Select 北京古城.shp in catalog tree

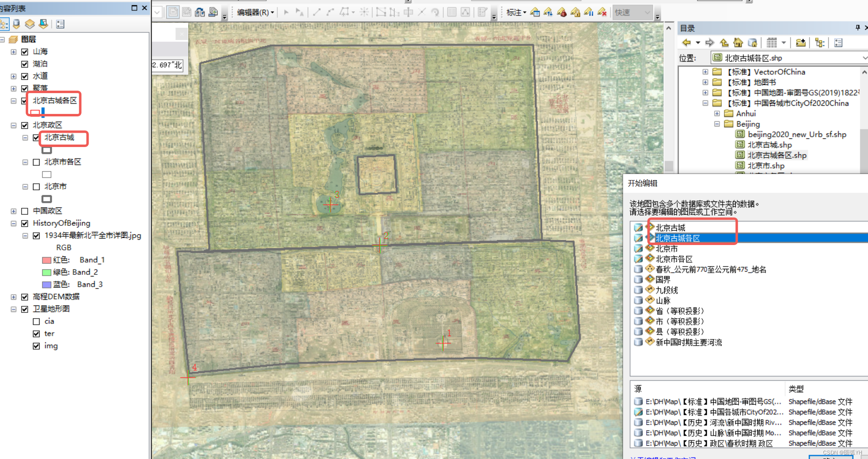click(x=769, y=145)
